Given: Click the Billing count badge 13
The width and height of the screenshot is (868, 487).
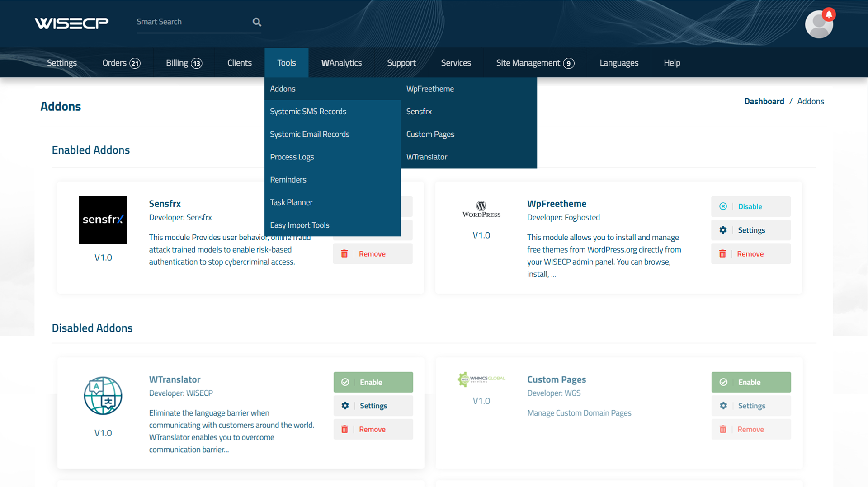Looking at the screenshot, I should (196, 63).
